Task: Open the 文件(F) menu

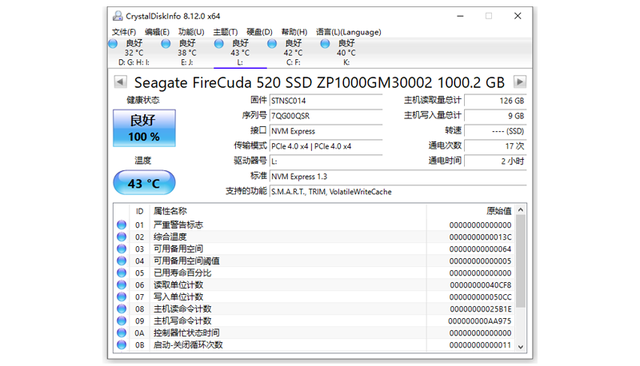Action: [x=124, y=32]
